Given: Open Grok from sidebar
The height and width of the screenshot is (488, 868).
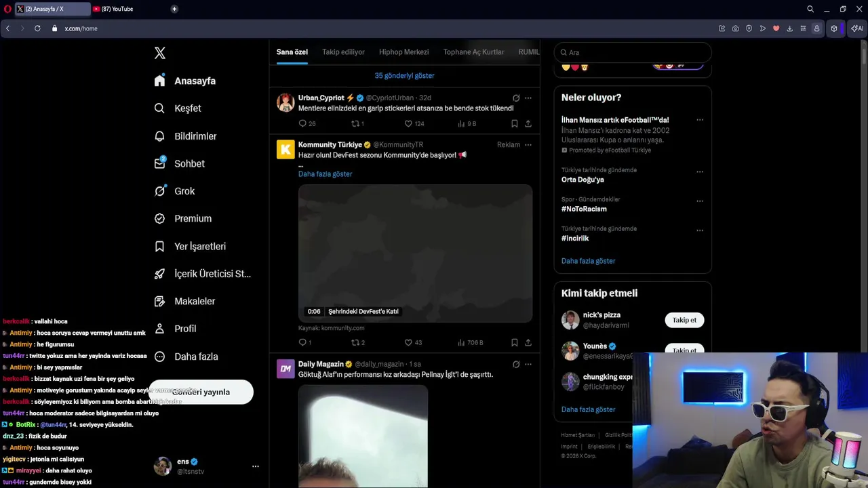Looking at the screenshot, I should (x=174, y=191).
